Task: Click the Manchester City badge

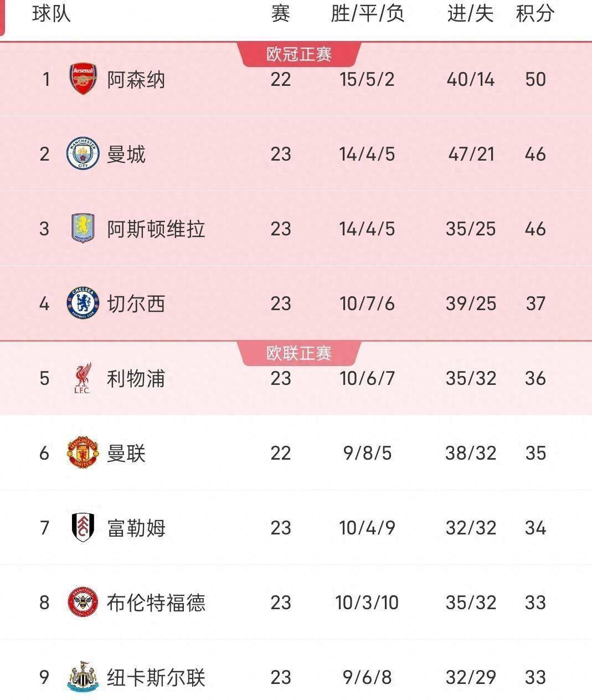Action: tap(83, 154)
